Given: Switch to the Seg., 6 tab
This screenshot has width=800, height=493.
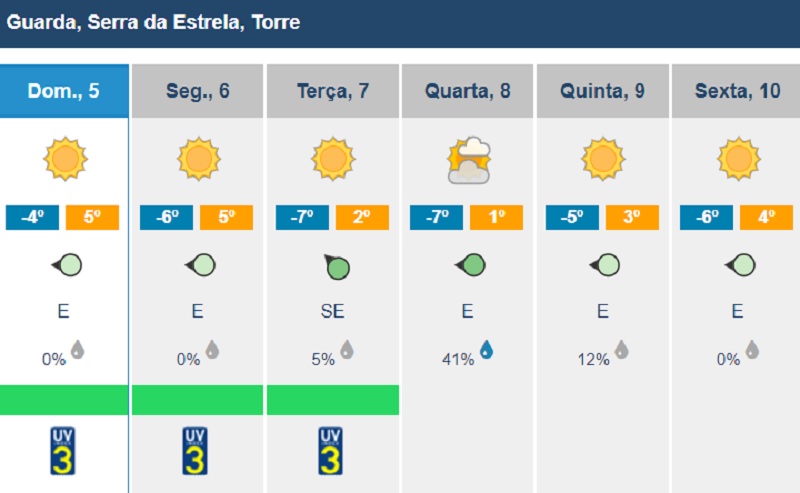Looking at the screenshot, I should (x=197, y=91).
